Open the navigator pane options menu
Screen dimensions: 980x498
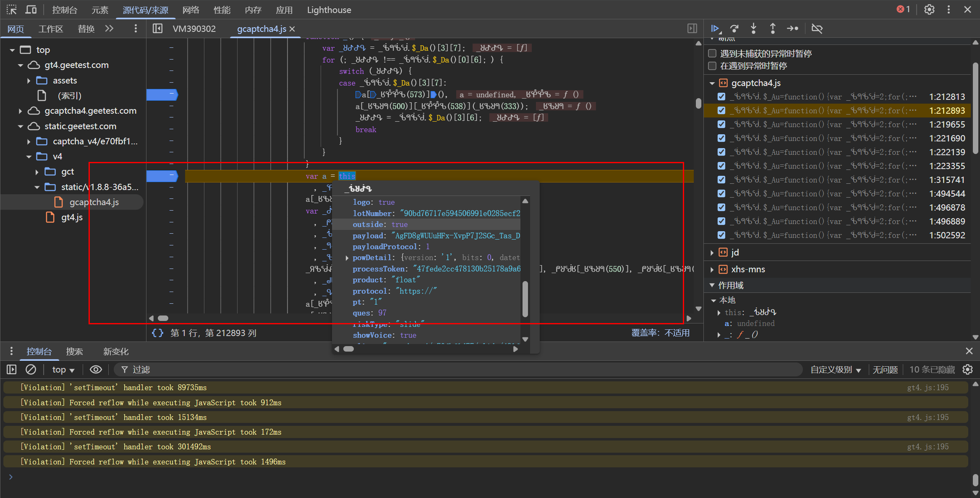(135, 29)
